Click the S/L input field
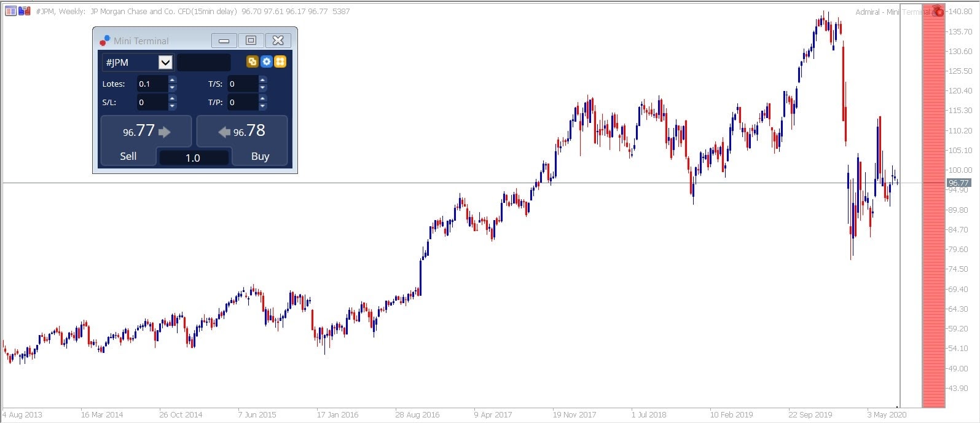Image resolution: width=980 pixels, height=423 pixels. pyautogui.click(x=152, y=102)
